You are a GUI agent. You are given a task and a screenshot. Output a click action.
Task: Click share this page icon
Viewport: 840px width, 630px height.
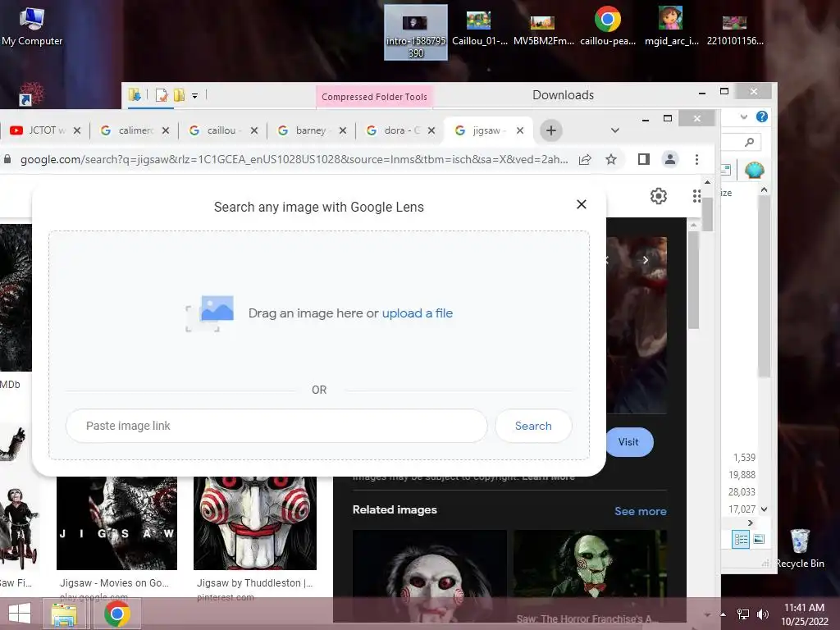tap(584, 159)
